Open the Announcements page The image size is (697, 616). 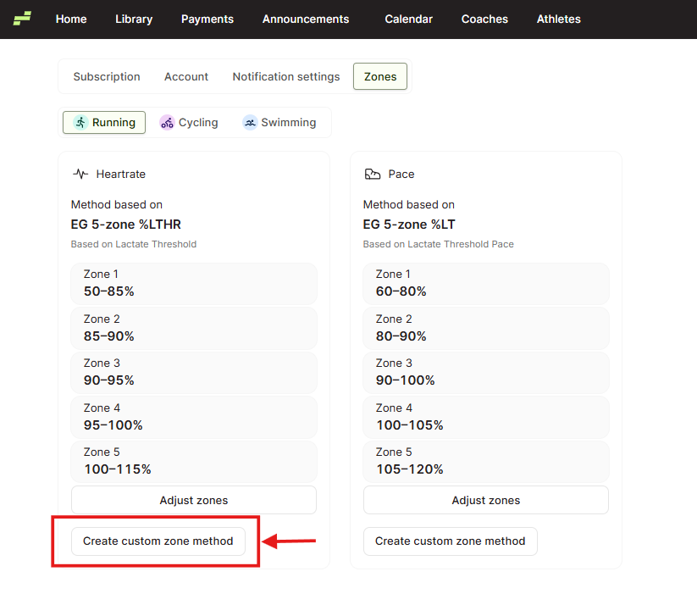click(306, 19)
